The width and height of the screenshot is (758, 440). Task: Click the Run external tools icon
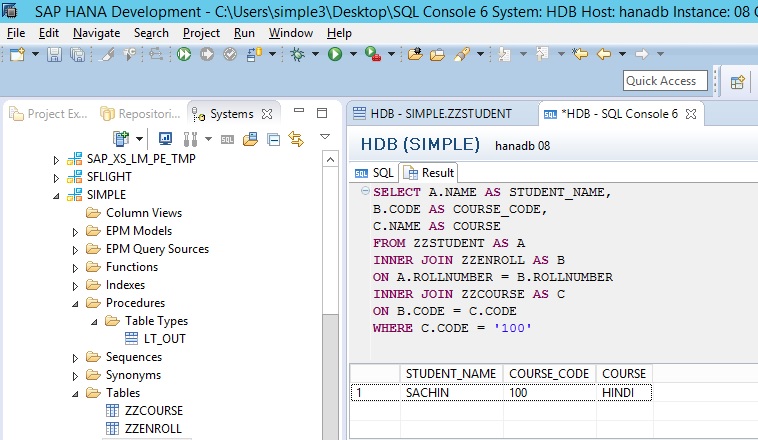pos(373,54)
